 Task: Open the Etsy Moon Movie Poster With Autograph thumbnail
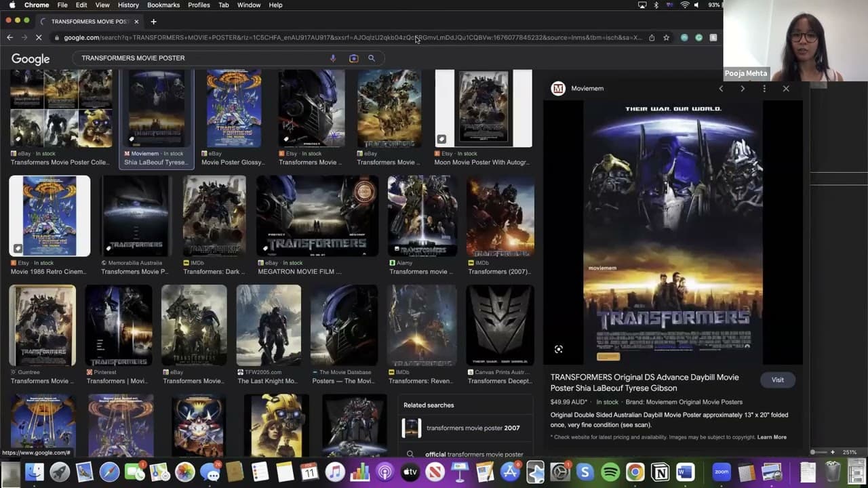click(484, 108)
